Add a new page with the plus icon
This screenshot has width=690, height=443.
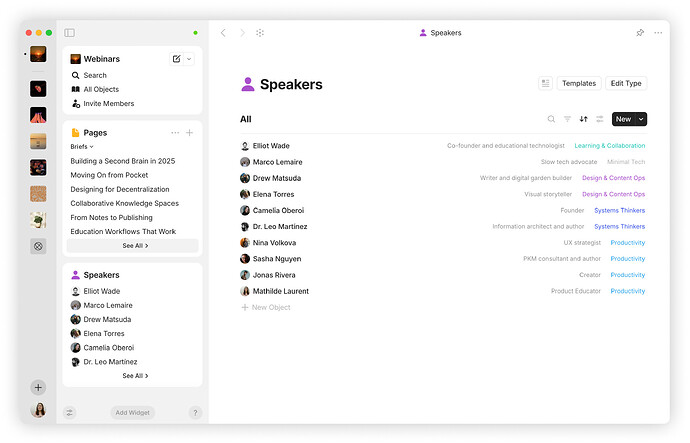coord(190,132)
